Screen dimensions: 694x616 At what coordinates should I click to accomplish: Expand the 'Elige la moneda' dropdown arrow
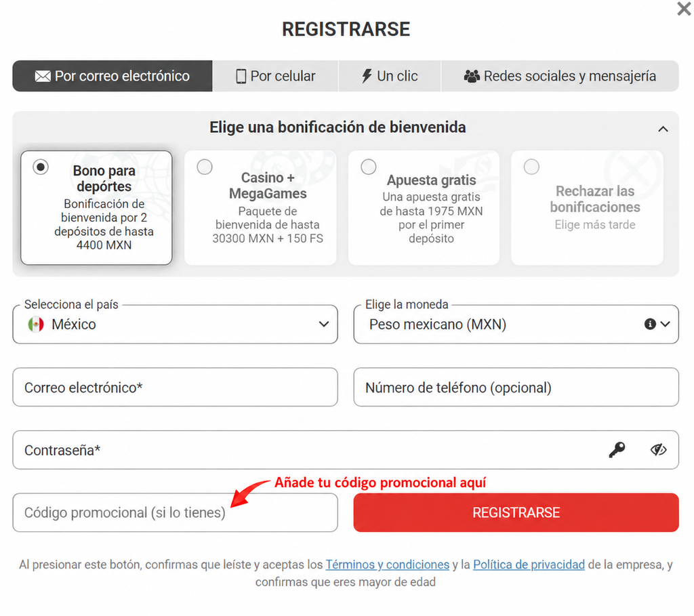(666, 325)
